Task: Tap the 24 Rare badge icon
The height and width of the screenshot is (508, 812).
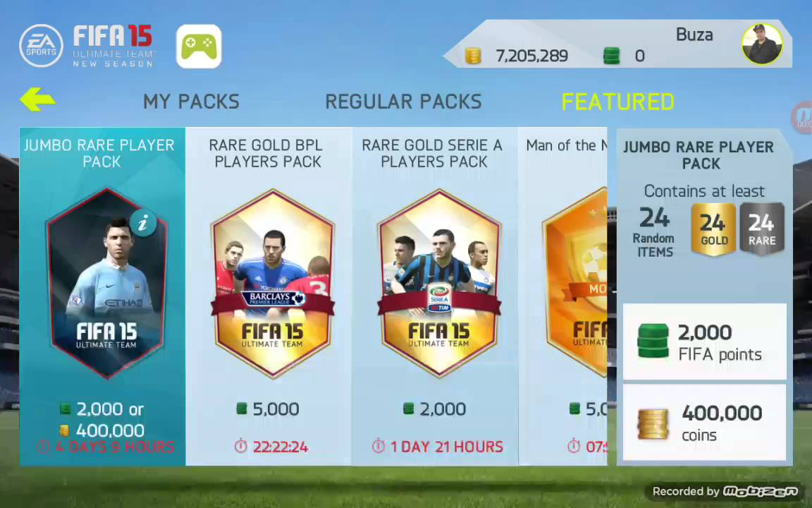Action: [x=762, y=229]
